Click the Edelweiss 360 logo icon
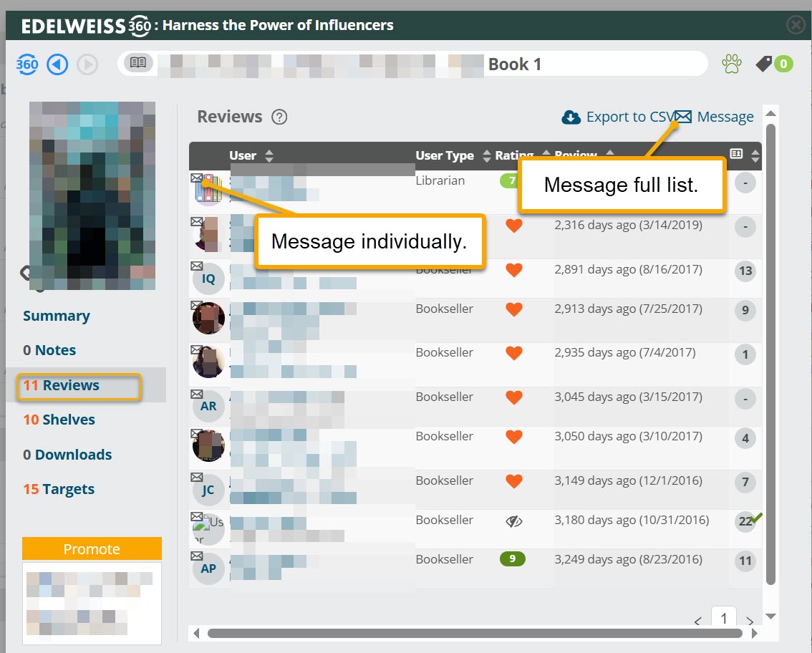The height and width of the screenshot is (653, 812). pyautogui.click(x=27, y=64)
